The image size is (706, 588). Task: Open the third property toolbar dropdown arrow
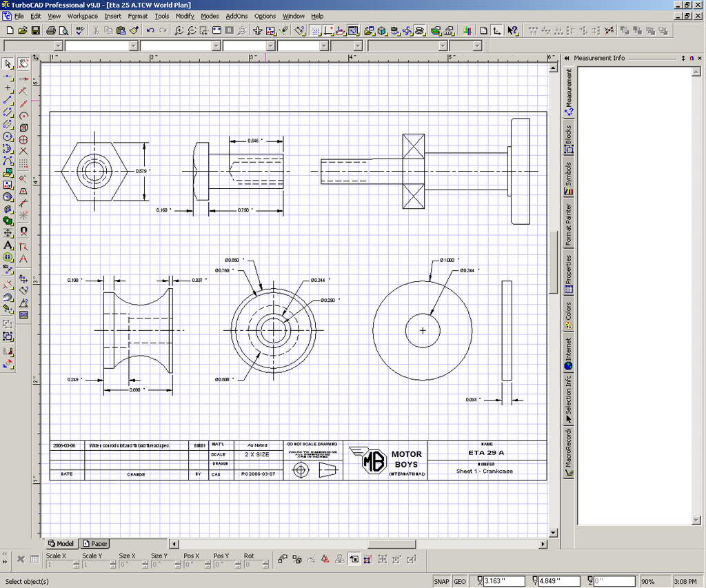click(216, 45)
